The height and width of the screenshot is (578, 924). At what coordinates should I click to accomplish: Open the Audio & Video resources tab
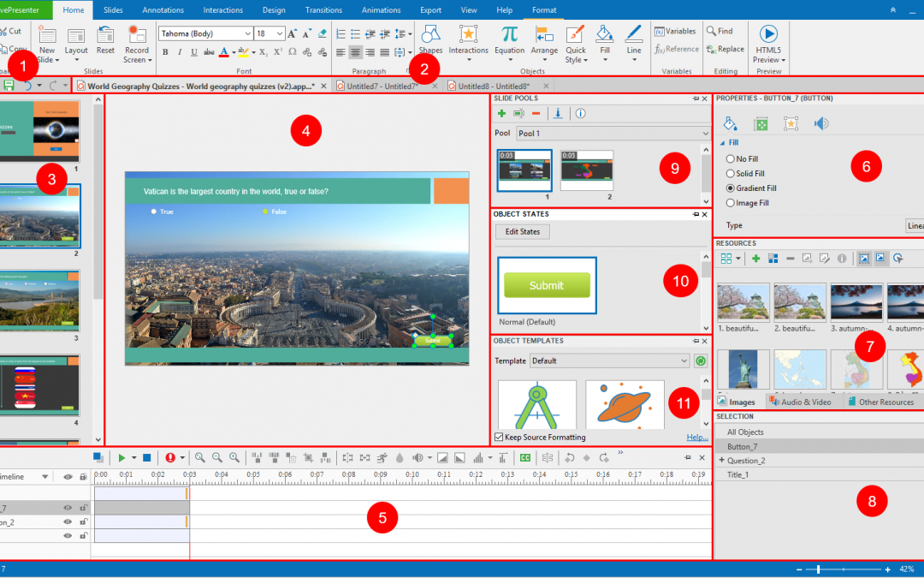[x=800, y=402]
